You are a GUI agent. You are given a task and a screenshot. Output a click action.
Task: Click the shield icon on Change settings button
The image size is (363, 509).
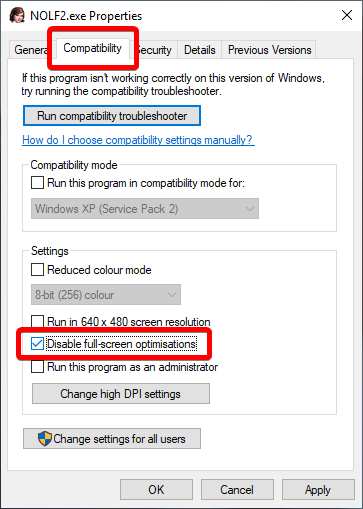pos(45,439)
